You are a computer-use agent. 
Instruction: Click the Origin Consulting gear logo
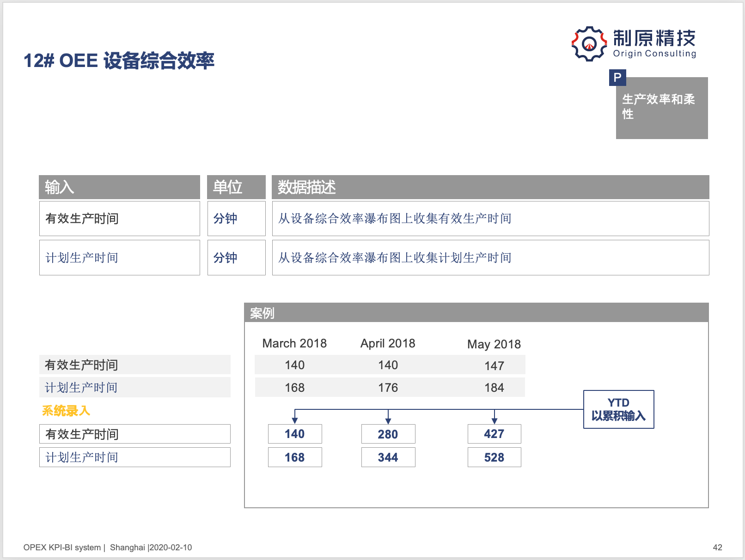click(589, 44)
